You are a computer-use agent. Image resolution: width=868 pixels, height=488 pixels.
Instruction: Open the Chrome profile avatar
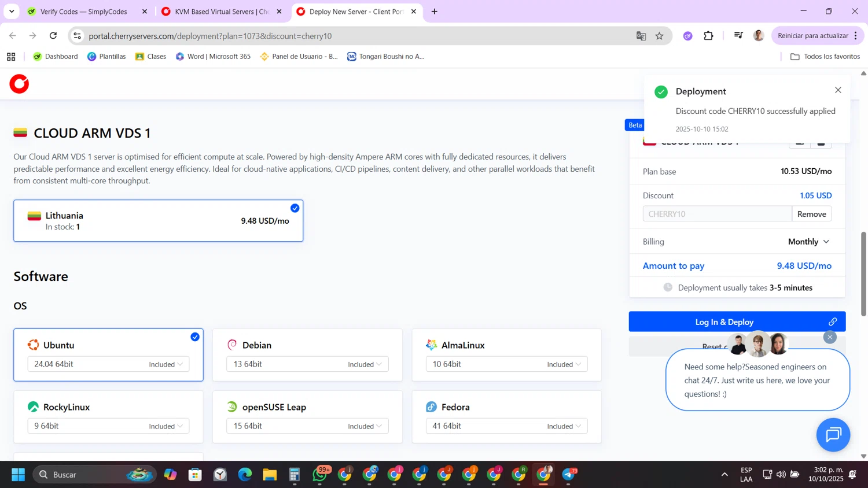point(759,36)
